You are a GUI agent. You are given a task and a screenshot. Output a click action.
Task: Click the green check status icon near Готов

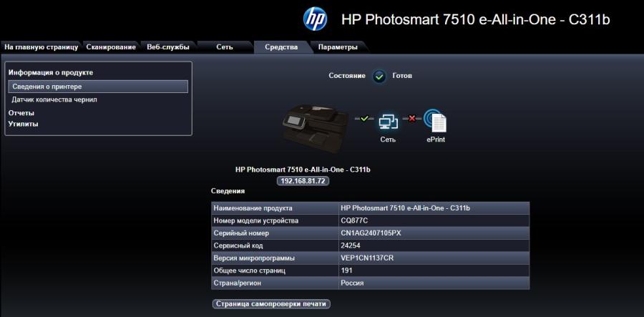click(379, 76)
